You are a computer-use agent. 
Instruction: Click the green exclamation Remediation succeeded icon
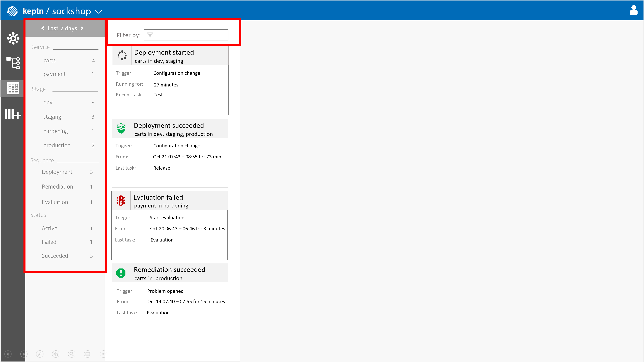coord(121,273)
